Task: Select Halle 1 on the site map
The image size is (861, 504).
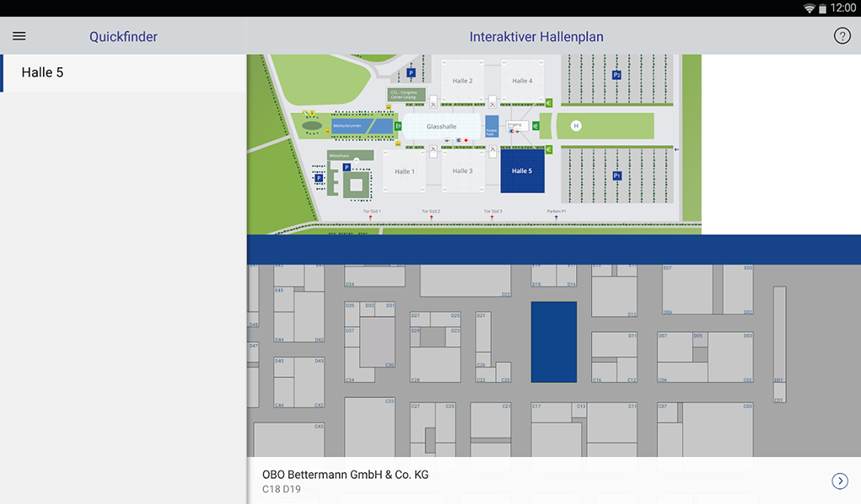Action: coord(404,171)
